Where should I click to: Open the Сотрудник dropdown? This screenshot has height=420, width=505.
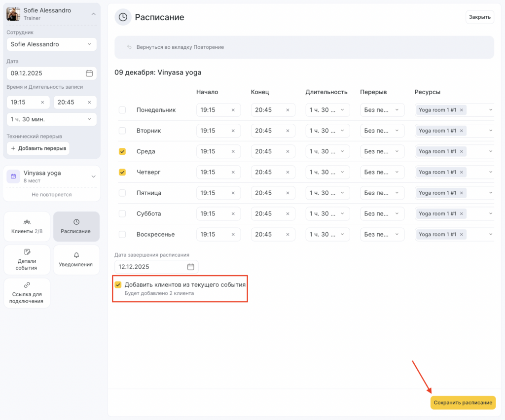pyautogui.click(x=51, y=44)
